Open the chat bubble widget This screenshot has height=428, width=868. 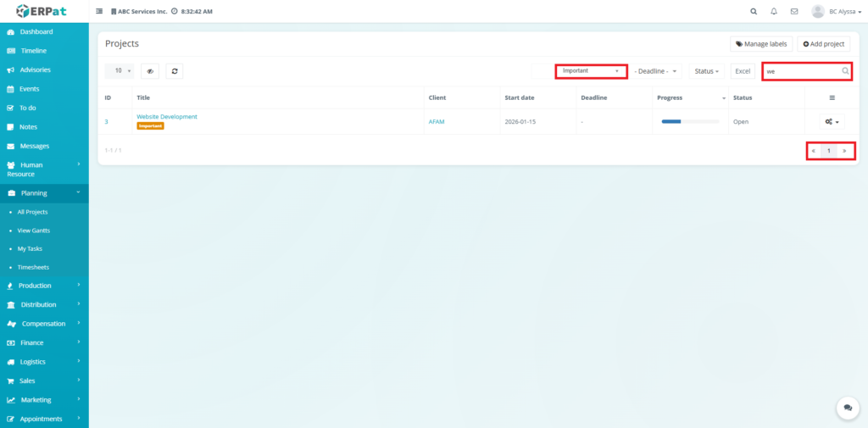pos(848,408)
